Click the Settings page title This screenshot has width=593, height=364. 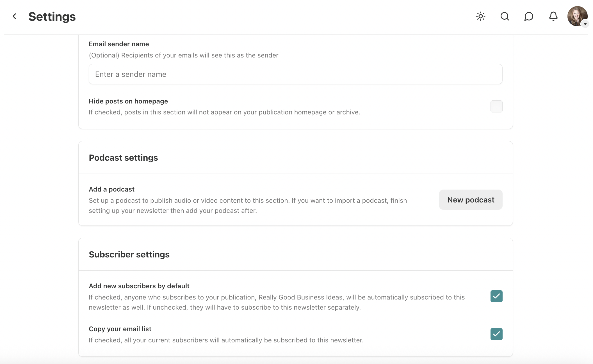52,17
